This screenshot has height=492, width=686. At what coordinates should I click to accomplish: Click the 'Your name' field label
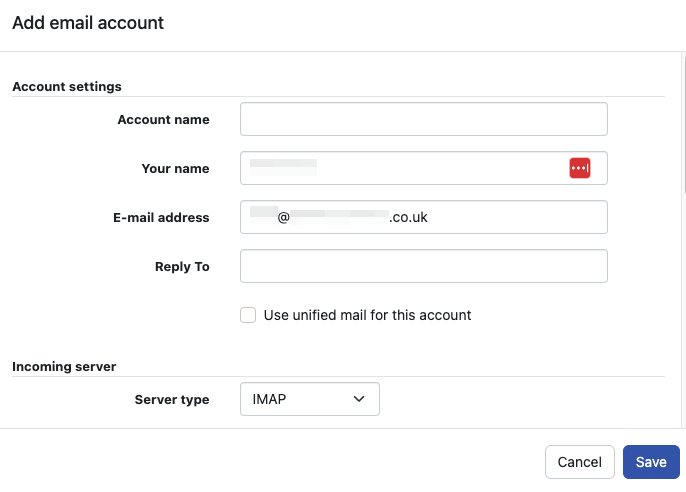(175, 169)
